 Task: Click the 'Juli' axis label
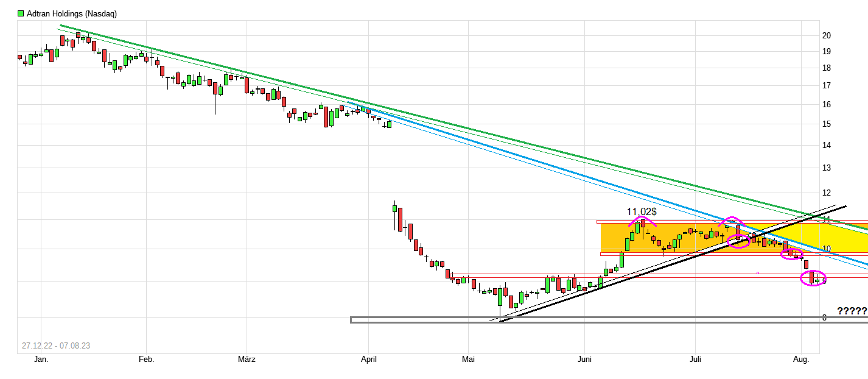695,360
